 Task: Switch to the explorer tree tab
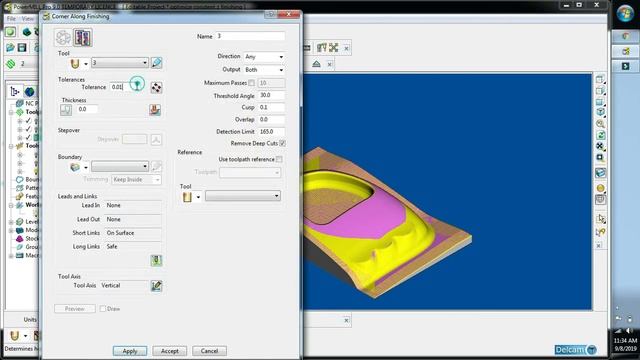[15, 91]
